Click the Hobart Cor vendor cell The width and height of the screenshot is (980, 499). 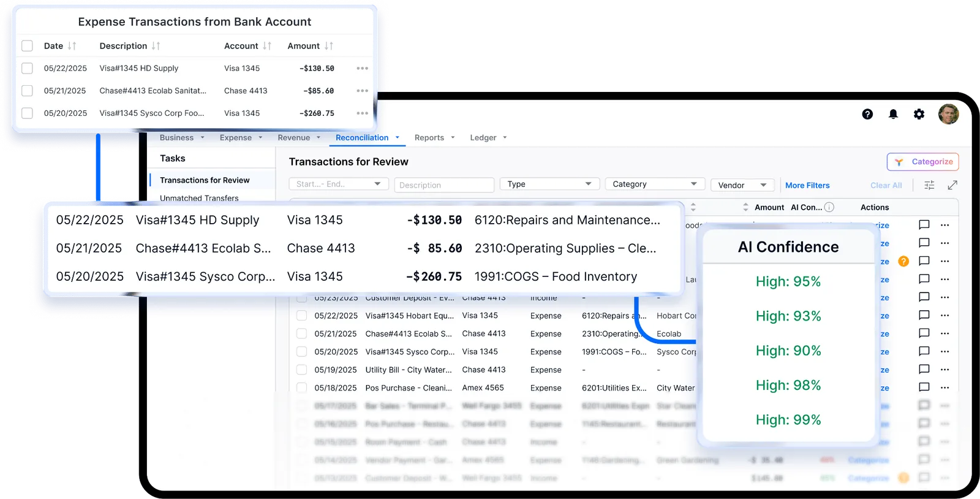tap(676, 316)
